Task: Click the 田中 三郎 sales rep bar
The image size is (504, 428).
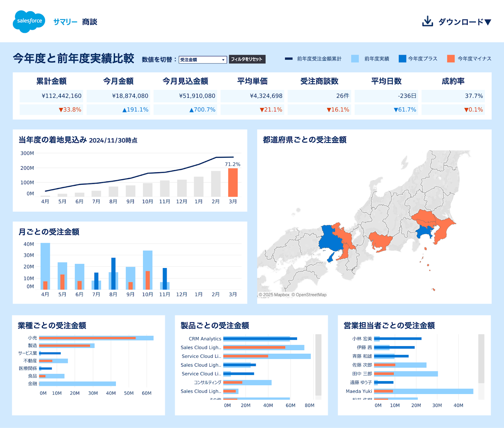Action: (406, 374)
